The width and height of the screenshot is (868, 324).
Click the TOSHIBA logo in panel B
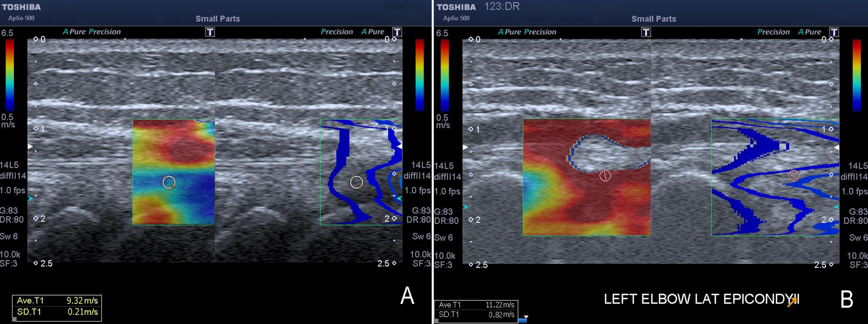[x=456, y=7]
